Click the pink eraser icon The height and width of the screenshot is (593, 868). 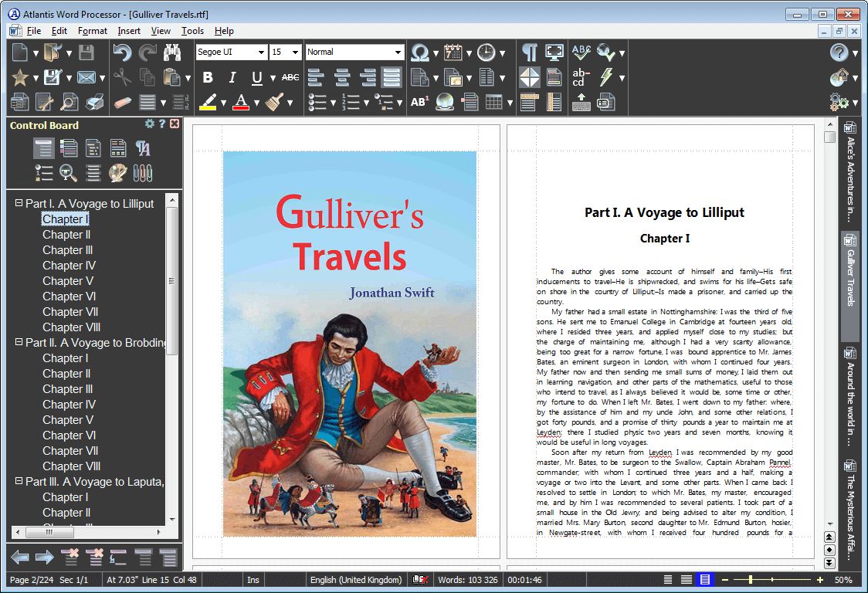122,103
